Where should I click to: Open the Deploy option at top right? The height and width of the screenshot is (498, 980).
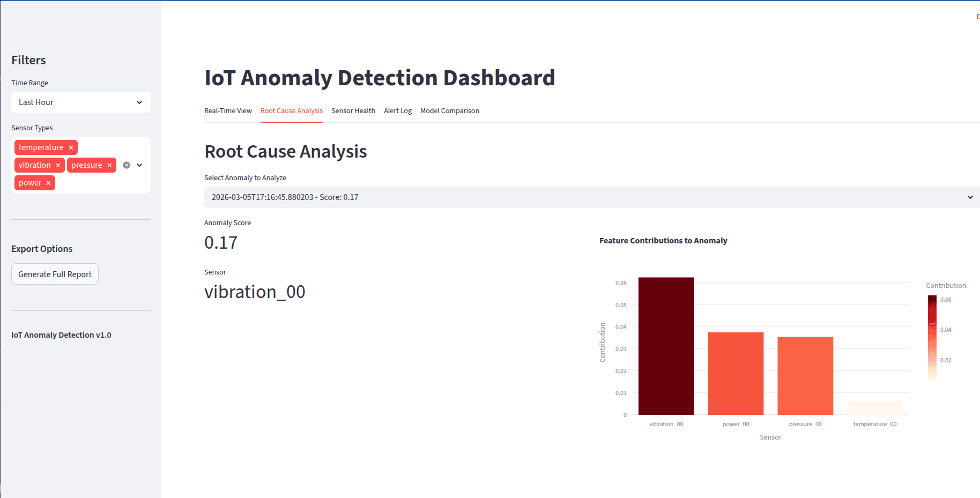(977, 17)
